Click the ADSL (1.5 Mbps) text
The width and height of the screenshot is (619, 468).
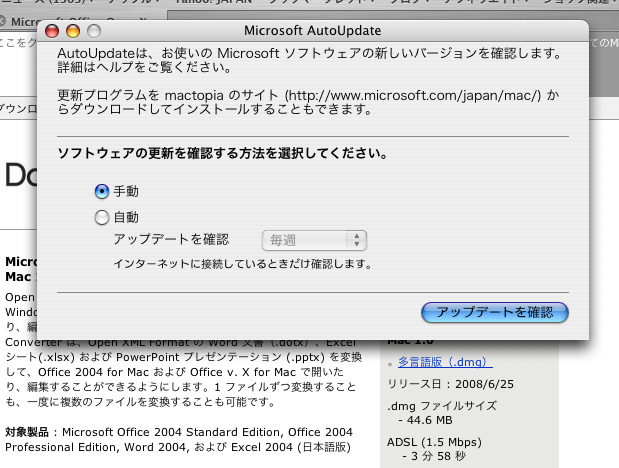[x=434, y=442]
